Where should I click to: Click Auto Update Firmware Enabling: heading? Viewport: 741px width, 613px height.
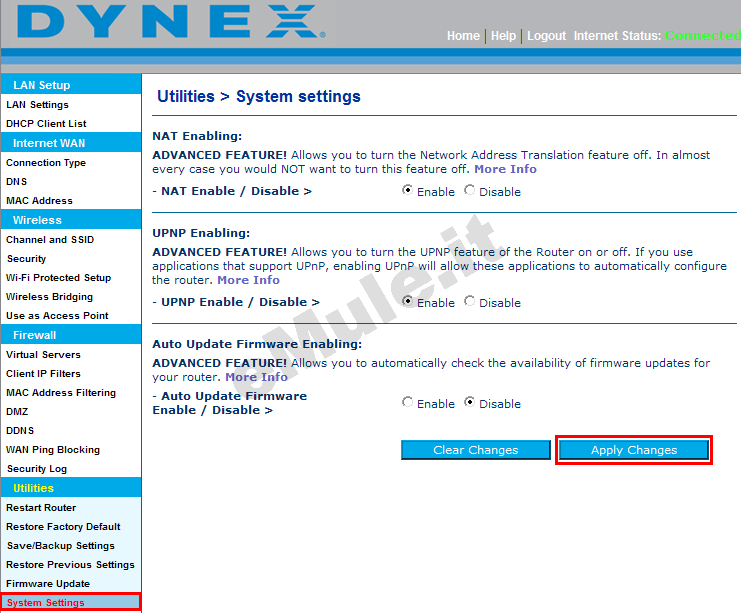(257, 344)
